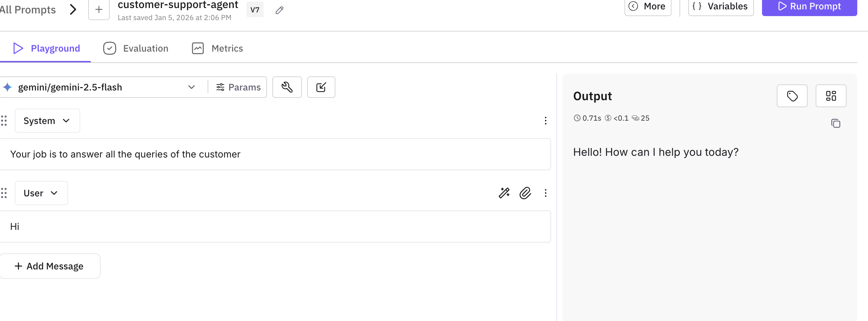Click the 'Last saved Jan 5, 2026' timestamp
Viewport: 868px width, 321px height.
tap(174, 17)
